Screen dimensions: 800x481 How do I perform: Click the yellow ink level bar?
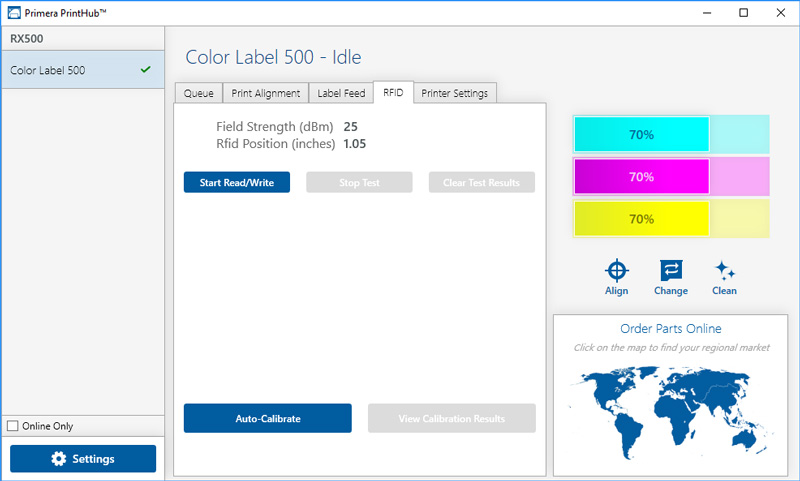[671, 219]
